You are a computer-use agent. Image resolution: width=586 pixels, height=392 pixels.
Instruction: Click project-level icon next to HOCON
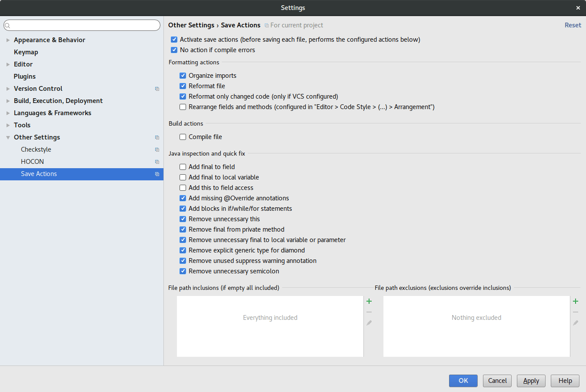click(x=157, y=162)
